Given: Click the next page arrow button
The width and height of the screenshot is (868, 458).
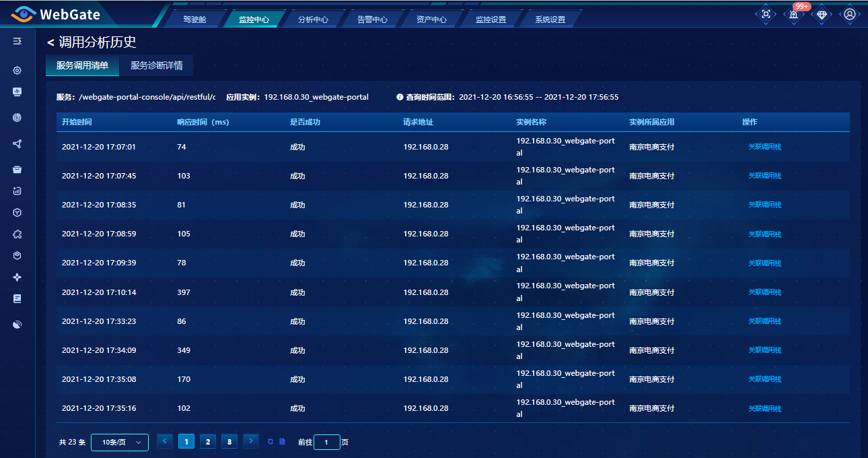Looking at the screenshot, I should [x=251, y=442].
